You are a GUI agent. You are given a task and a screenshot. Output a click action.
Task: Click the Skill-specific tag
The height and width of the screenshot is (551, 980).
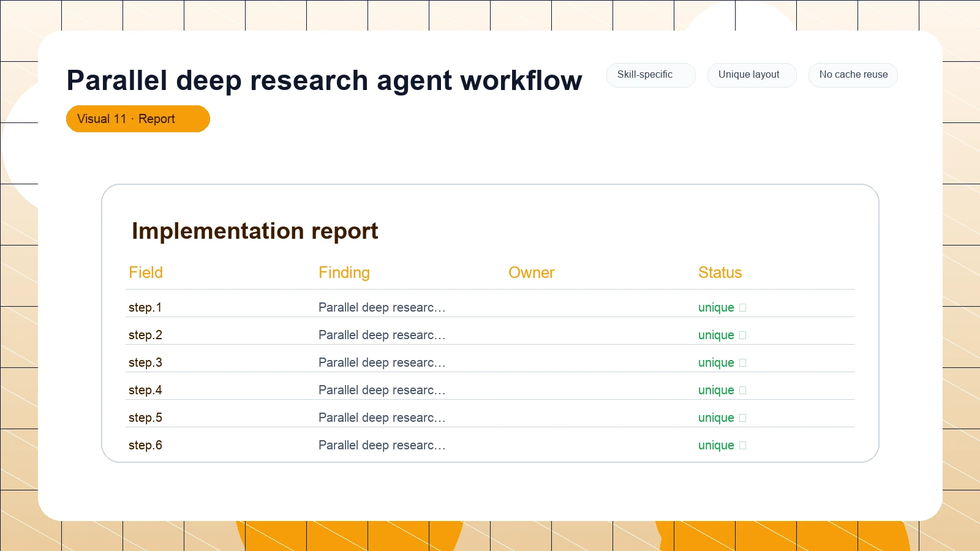click(x=650, y=75)
